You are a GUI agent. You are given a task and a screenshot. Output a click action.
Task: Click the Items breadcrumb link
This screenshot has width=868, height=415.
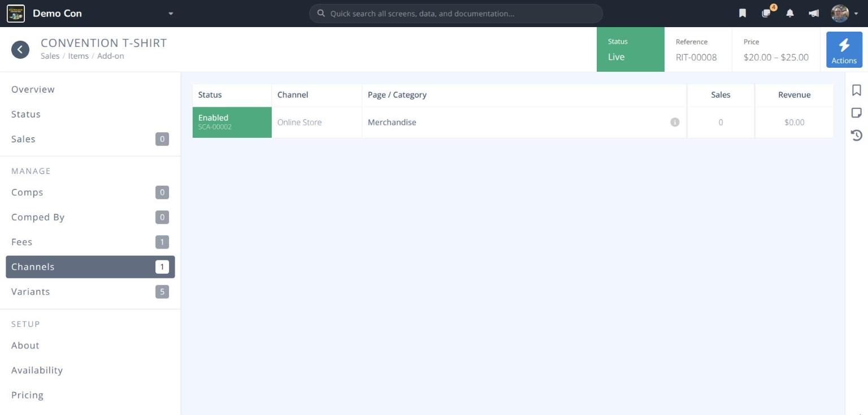[x=78, y=56]
